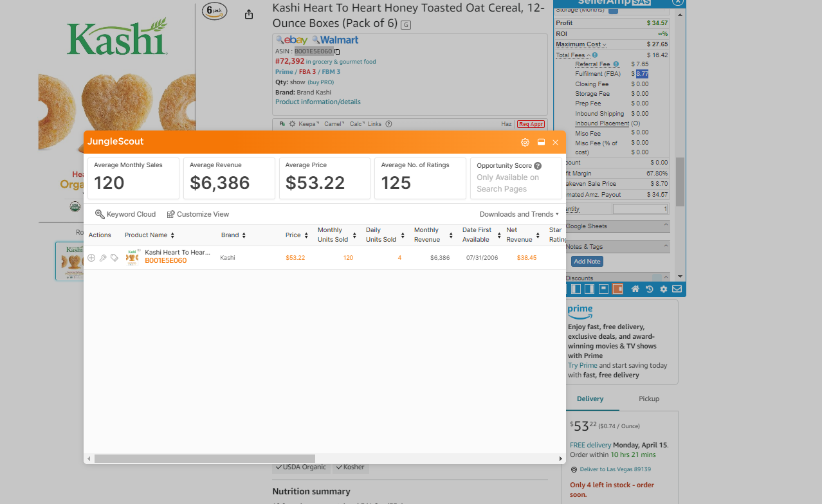Switch to Delivery tab
This screenshot has width=822, height=504.
pos(590,399)
